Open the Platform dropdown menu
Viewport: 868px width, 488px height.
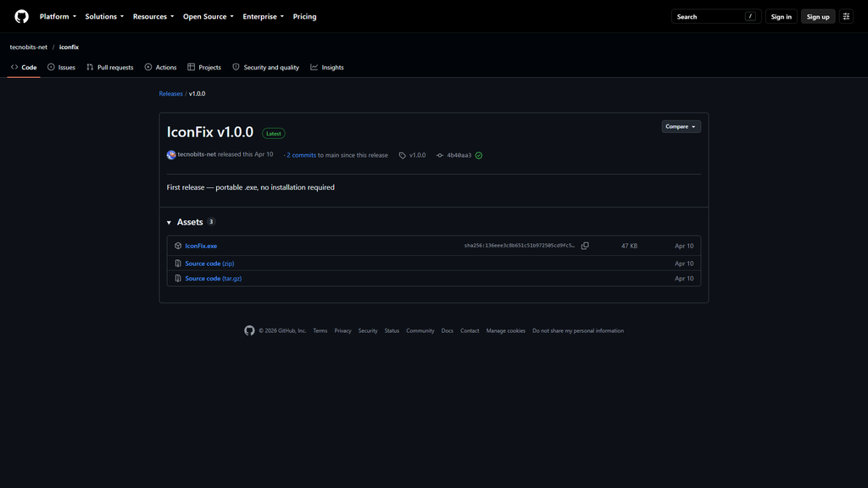58,17
